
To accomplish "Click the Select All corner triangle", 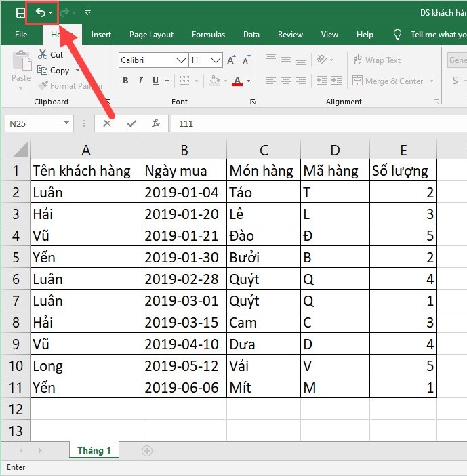I will tap(20, 150).
